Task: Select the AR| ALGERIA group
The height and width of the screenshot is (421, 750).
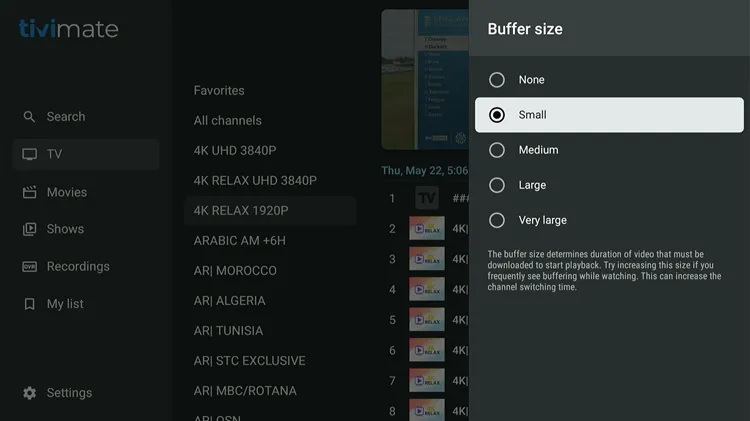Action: click(x=230, y=301)
